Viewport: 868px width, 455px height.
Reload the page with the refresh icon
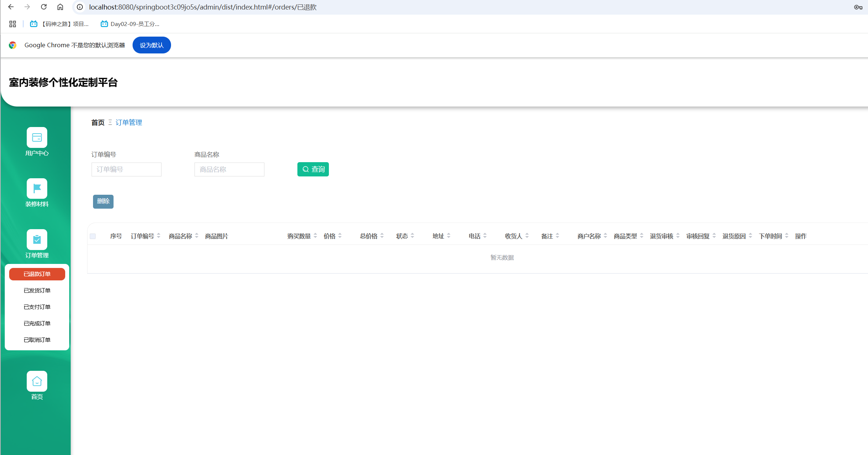pos(44,7)
